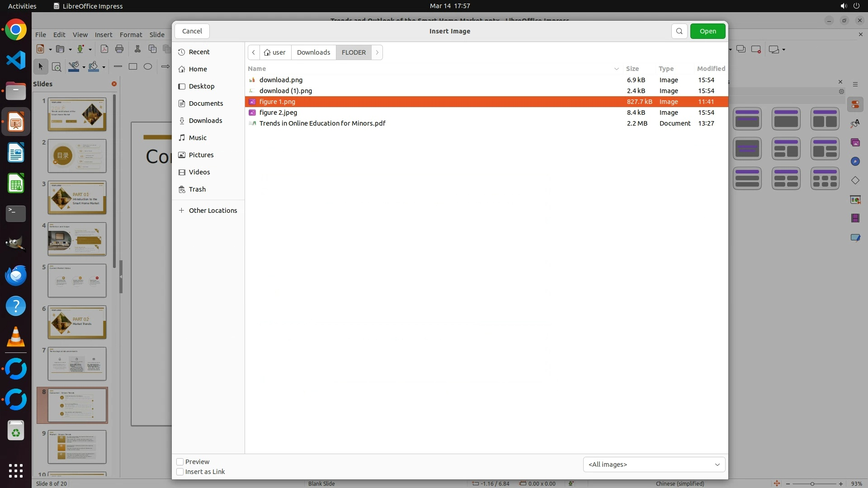The height and width of the screenshot is (488, 868).
Task: Click the zoom slider in status bar
Action: pyautogui.click(x=812, y=484)
